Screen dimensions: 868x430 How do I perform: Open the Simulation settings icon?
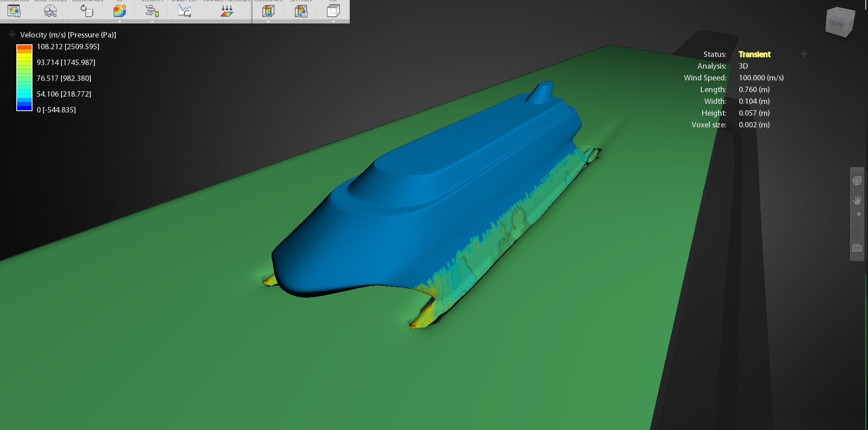[14, 11]
